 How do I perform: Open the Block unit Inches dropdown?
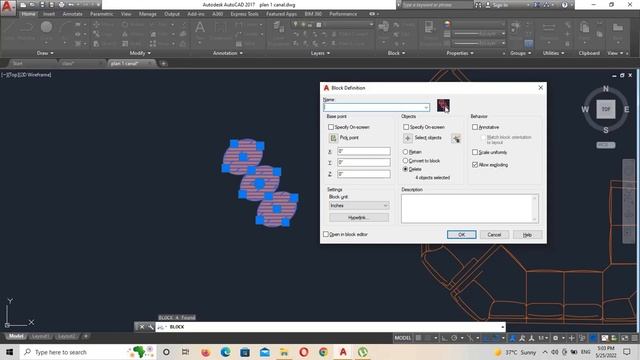(x=359, y=206)
